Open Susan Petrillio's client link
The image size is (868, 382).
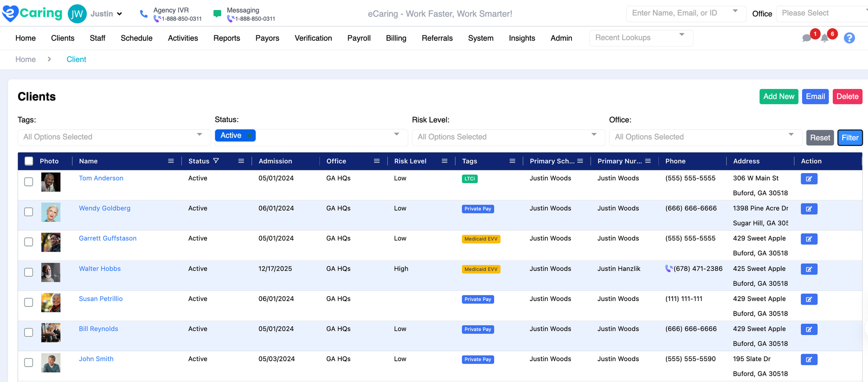click(x=101, y=299)
